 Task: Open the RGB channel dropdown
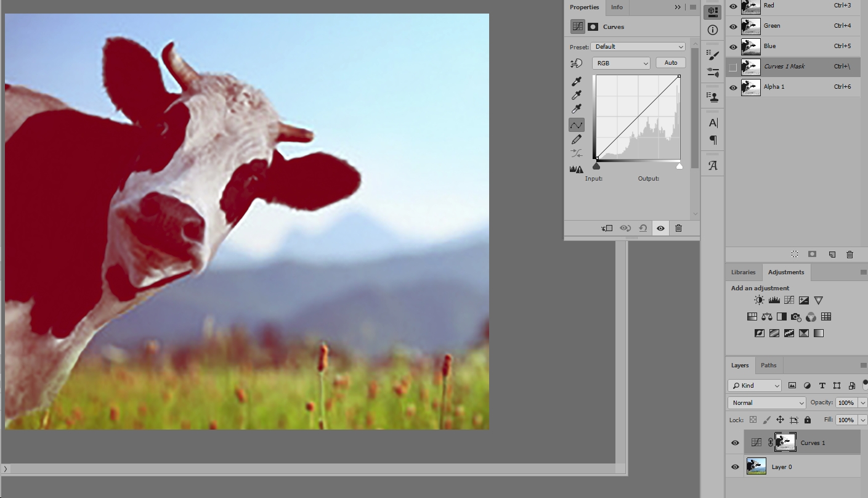[621, 63]
